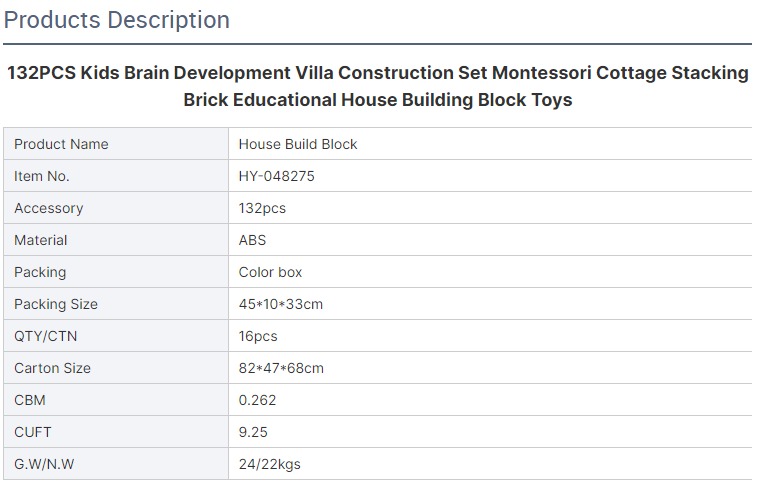This screenshot has height=488, width=763.
Task: Click the 9.25 CUFT value
Action: (253, 433)
